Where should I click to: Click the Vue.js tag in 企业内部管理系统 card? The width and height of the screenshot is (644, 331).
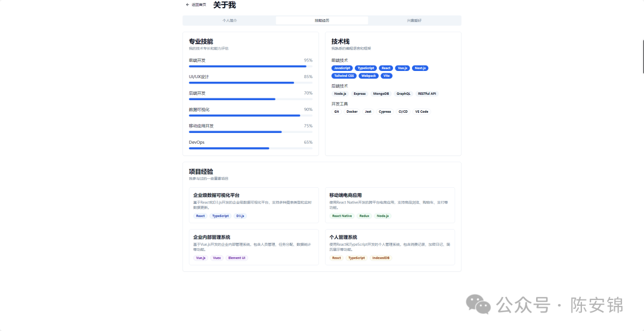201,258
